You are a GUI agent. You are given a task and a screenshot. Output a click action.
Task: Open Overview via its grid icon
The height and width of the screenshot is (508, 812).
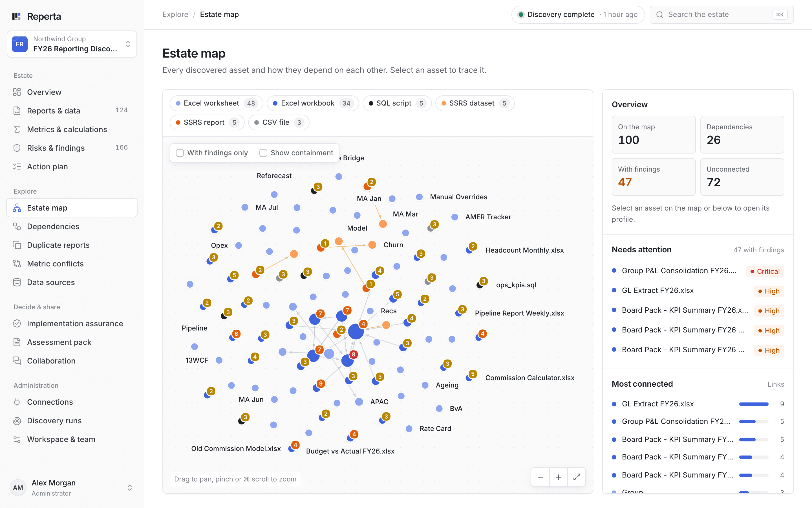pyautogui.click(x=17, y=92)
